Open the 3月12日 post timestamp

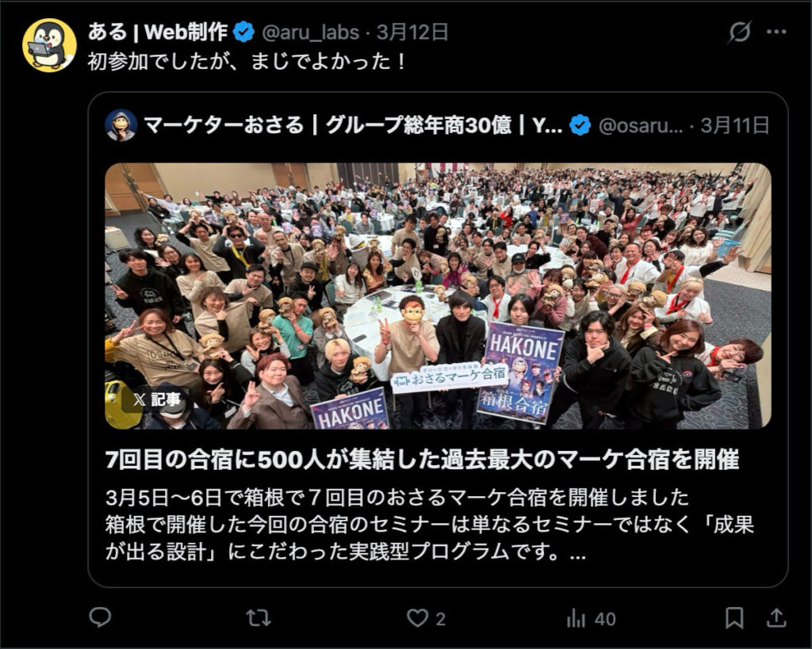click(412, 32)
